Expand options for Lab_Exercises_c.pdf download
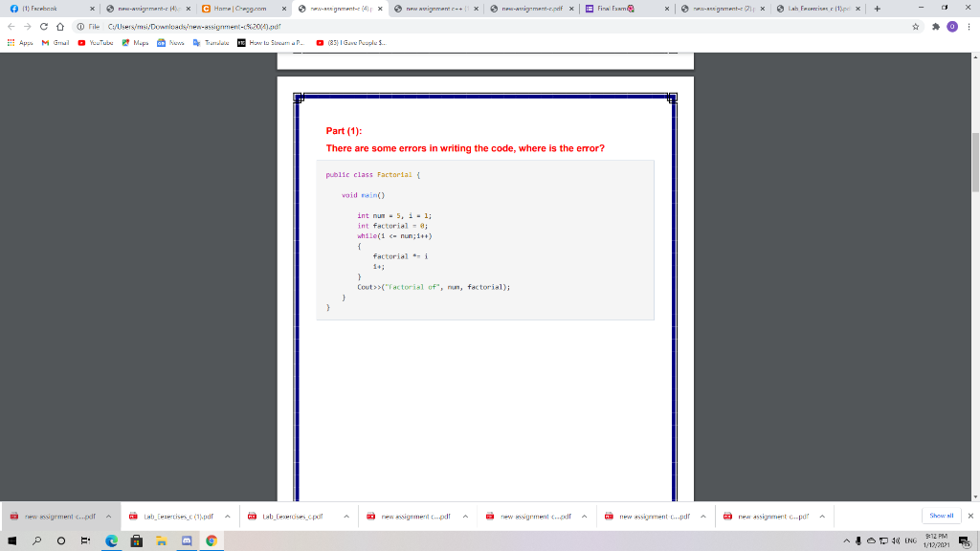The height and width of the screenshot is (551, 980). click(x=346, y=516)
